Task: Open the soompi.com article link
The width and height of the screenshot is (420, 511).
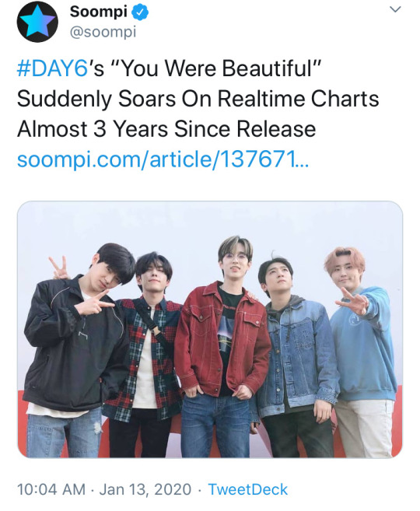Action: (x=163, y=159)
